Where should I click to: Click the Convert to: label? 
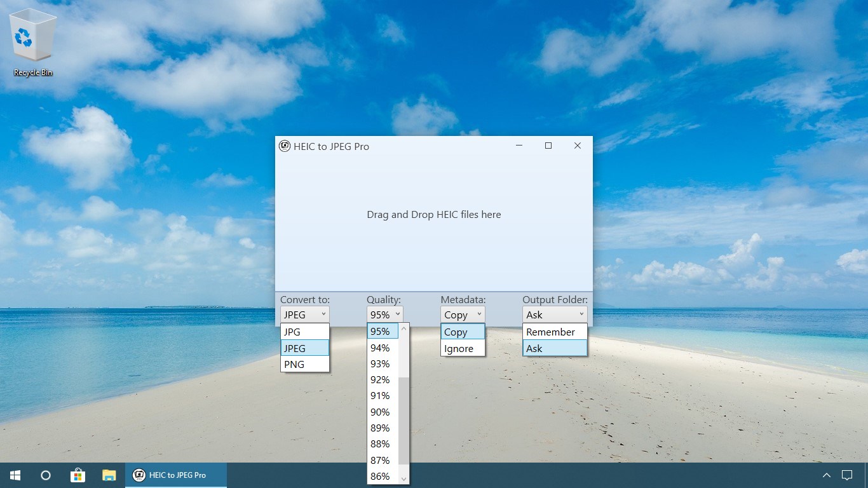coord(305,299)
